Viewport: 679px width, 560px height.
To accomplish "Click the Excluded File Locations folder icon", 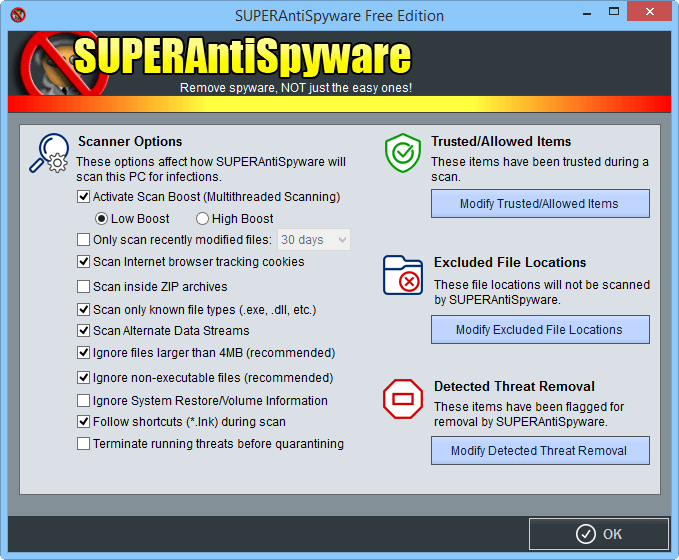I will (x=403, y=275).
